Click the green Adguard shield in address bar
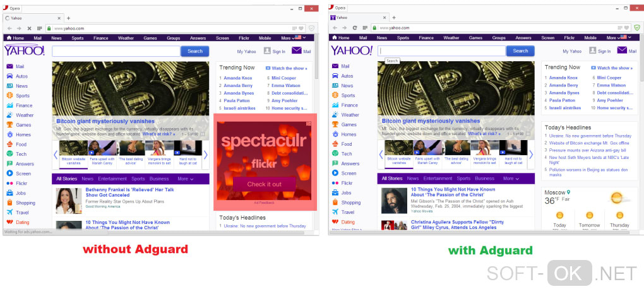This screenshot has height=289, width=644. pos(636,28)
